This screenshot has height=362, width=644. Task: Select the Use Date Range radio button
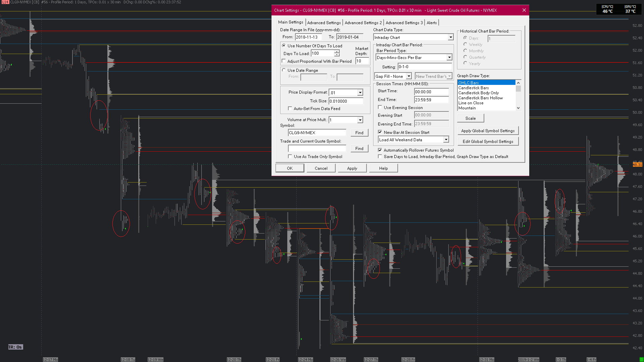(284, 70)
